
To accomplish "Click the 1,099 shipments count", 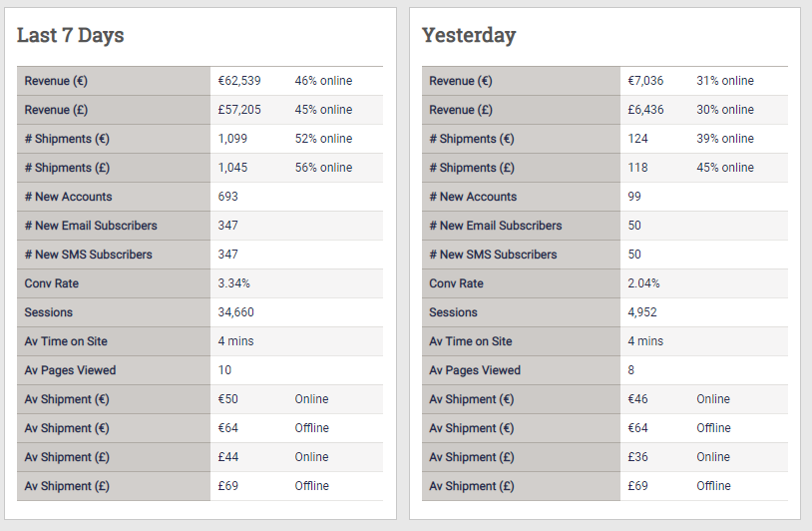I will 232,139.
